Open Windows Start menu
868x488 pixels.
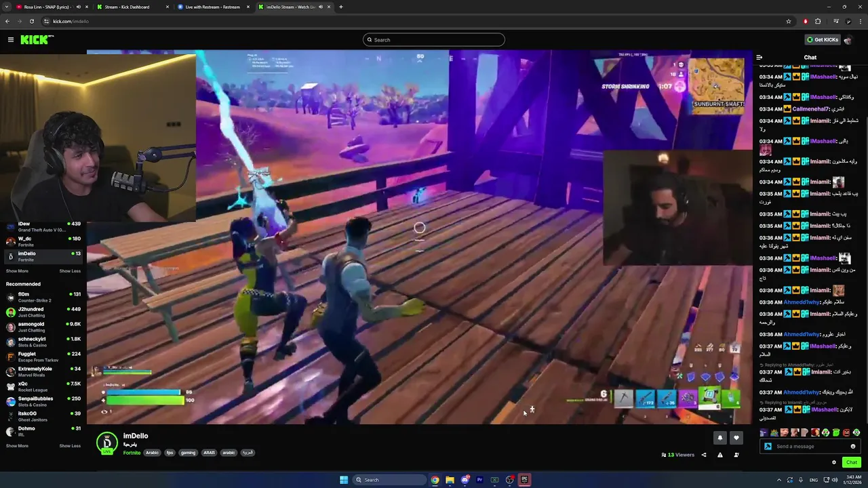pos(344,480)
